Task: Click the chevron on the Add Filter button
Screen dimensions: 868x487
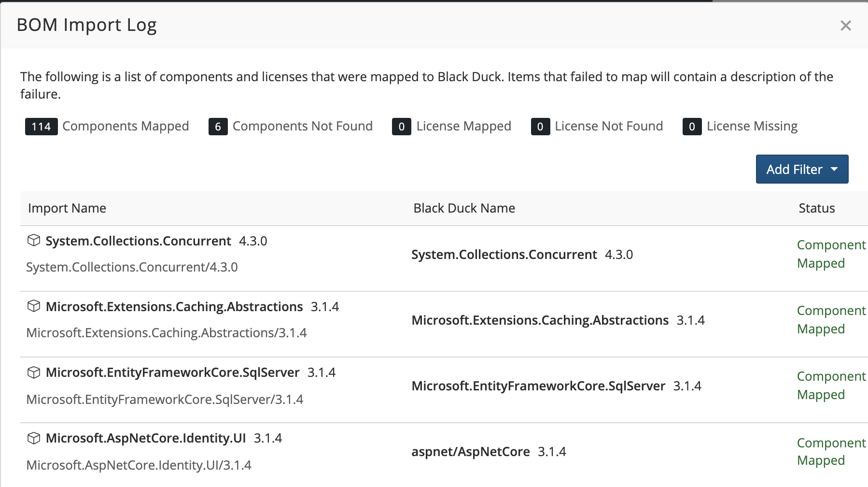Action: (x=834, y=169)
